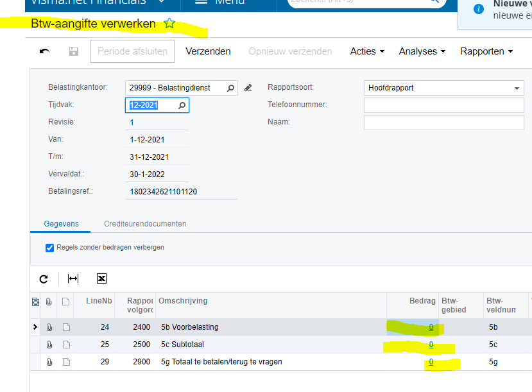The image size is (532, 392).
Task: Click the Naam input field
Action: (444, 123)
